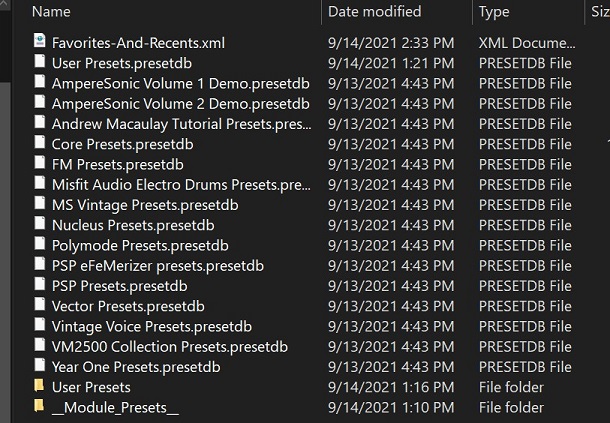Select Nucleus Presets.presetdb file name
610x423 pixels.
click(x=133, y=225)
